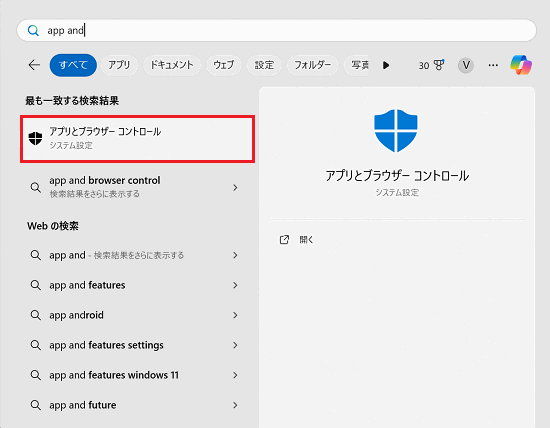Select the app and 検索結果をさらに表示する suggestion
The width and height of the screenshot is (550, 428).
pyautogui.click(x=138, y=255)
